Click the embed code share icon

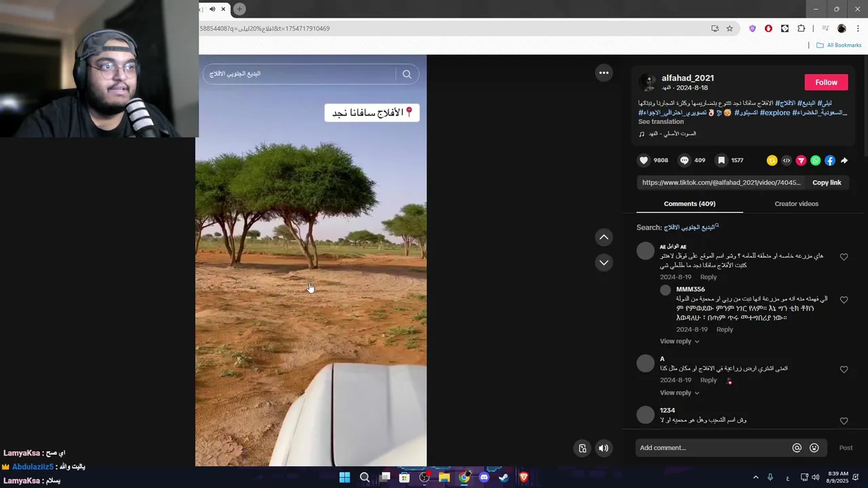[x=787, y=161]
